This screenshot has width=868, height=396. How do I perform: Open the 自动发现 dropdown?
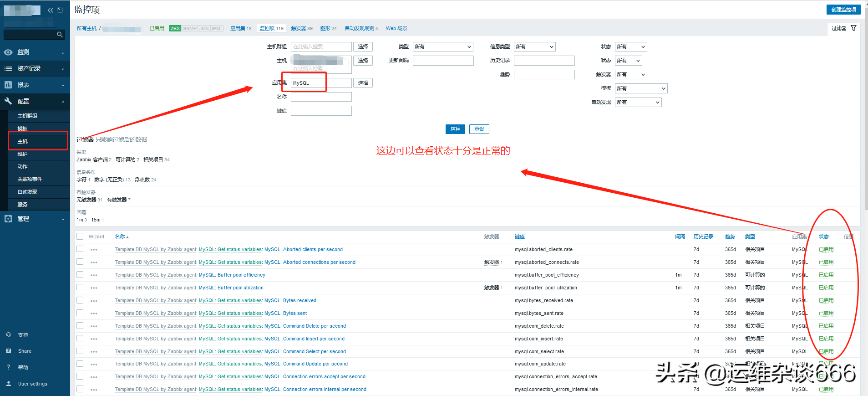coord(638,102)
